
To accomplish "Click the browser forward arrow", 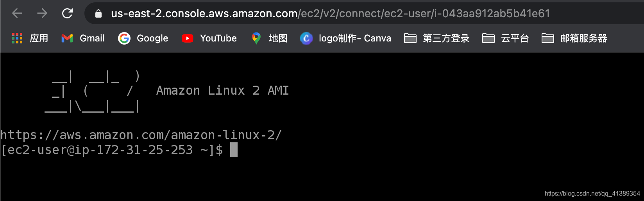I will click(x=42, y=14).
